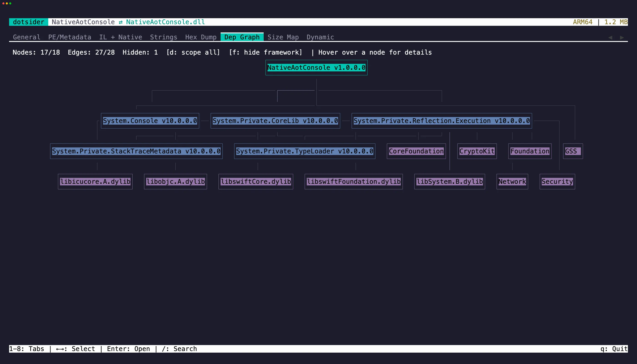The image size is (637, 364).
Task: Select the IL + Native tab
Action: [121, 37]
